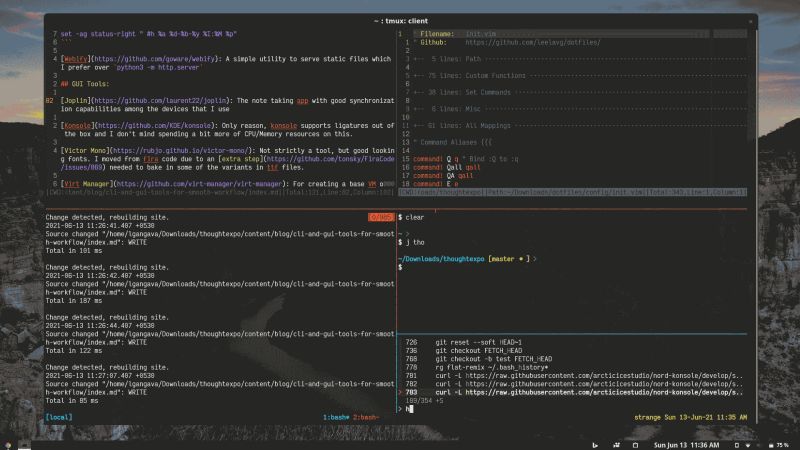Screen dimensions: 800x450
Task: Click the square notification icon right of the clock
Action: [x=736, y=445]
